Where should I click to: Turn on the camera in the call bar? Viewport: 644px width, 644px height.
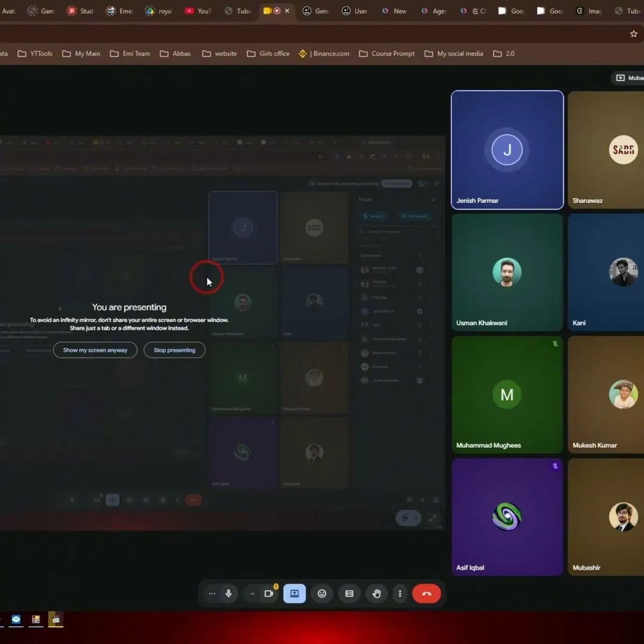[268, 593]
